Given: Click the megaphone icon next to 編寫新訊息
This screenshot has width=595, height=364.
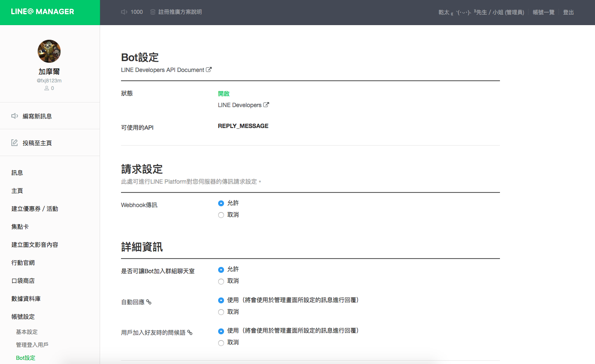Looking at the screenshot, I should 15,116.
